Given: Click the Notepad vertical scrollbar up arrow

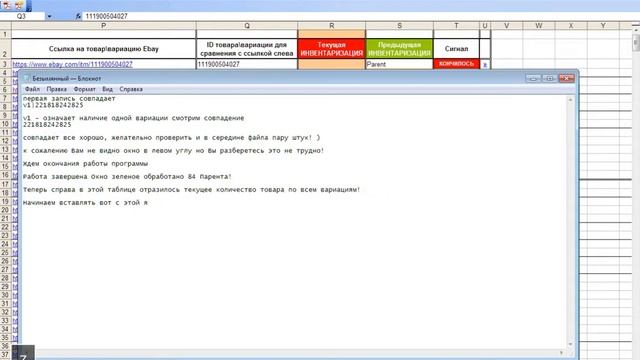Looking at the screenshot, I should click(x=570, y=100).
